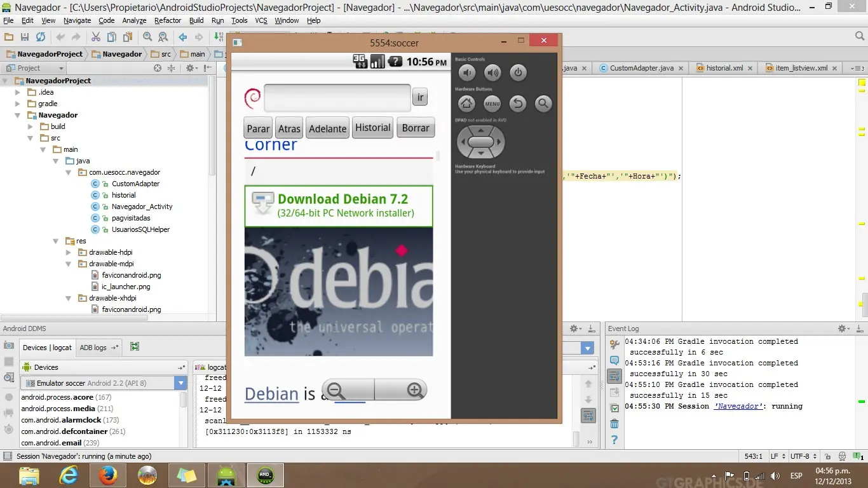Click the 'Navegador' link in Event Log
The width and height of the screenshot is (868, 488).
click(x=738, y=406)
